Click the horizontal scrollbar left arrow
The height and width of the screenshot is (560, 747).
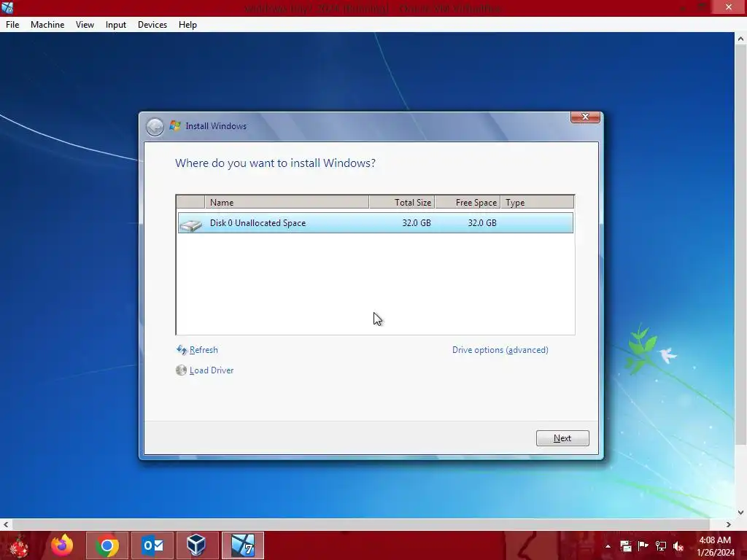pyautogui.click(x=6, y=524)
